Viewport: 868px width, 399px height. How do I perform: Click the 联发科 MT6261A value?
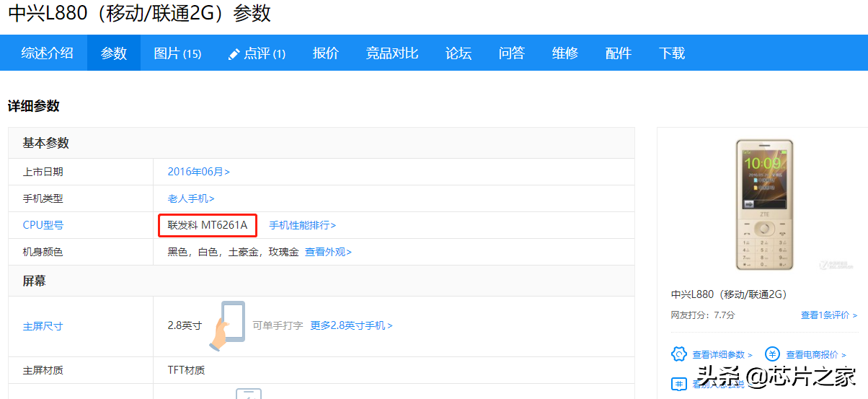[x=208, y=225]
